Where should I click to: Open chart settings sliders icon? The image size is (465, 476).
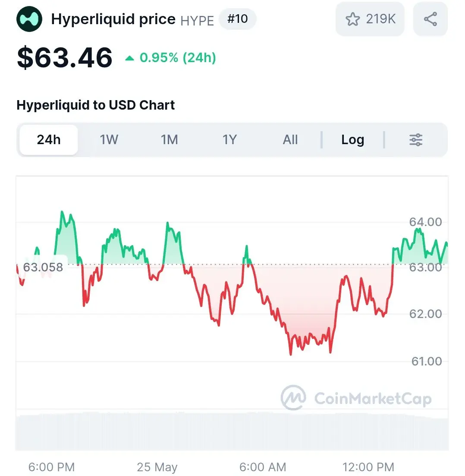click(415, 140)
